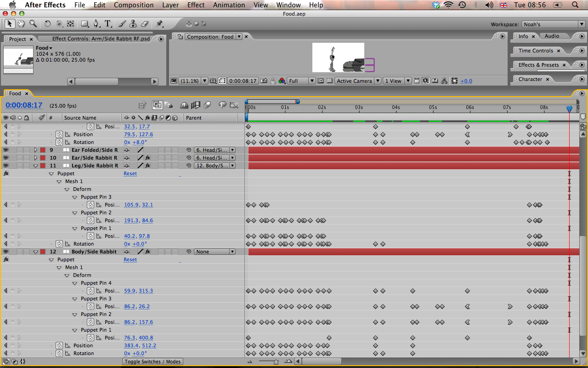Hide layer 12 Body/Side Rabbit
Image resolution: width=588 pixels, height=368 pixels.
point(6,252)
